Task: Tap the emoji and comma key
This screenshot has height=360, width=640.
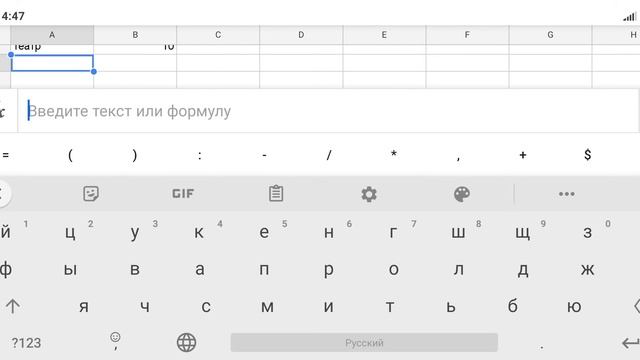Action: click(116, 341)
